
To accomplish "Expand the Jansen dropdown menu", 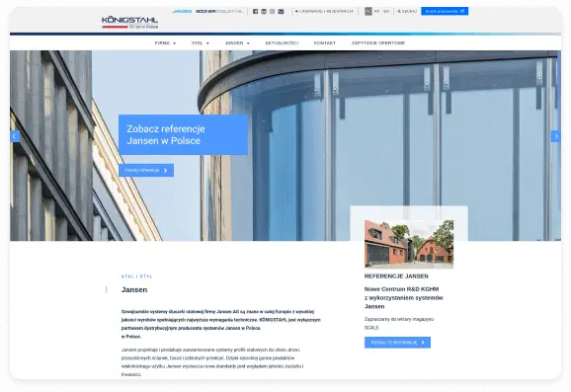I will pos(237,42).
